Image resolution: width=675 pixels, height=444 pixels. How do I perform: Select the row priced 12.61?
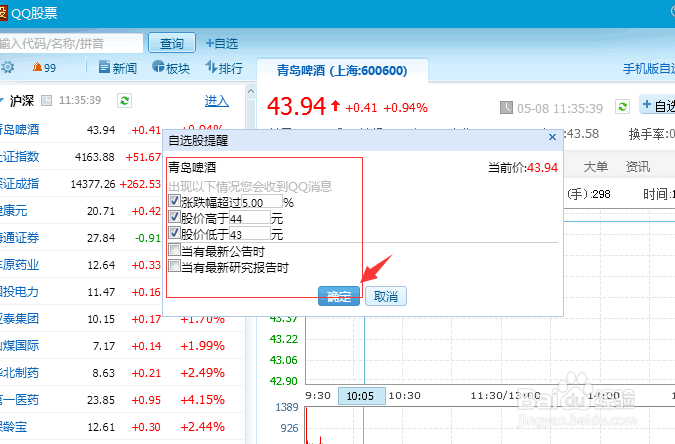(122, 427)
